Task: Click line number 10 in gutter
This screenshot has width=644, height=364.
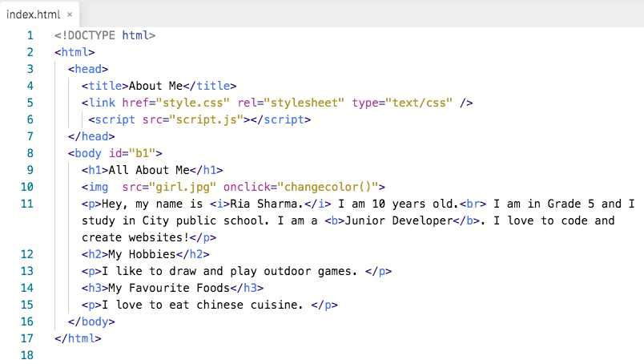Action: 27,187
